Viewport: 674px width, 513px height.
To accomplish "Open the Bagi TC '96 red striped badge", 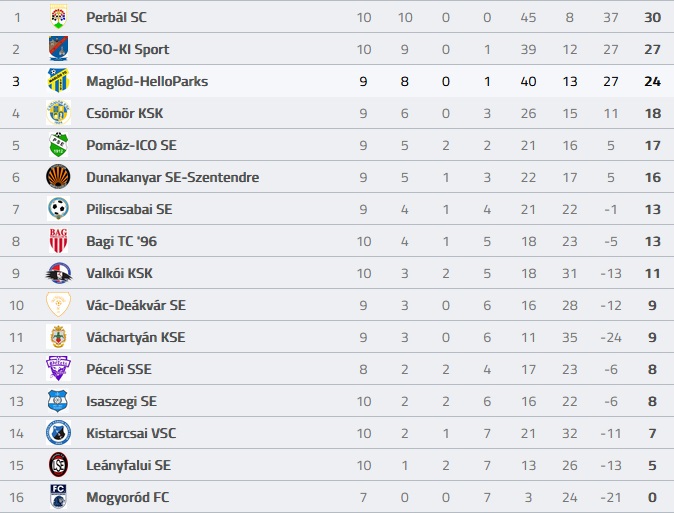I will [x=58, y=241].
